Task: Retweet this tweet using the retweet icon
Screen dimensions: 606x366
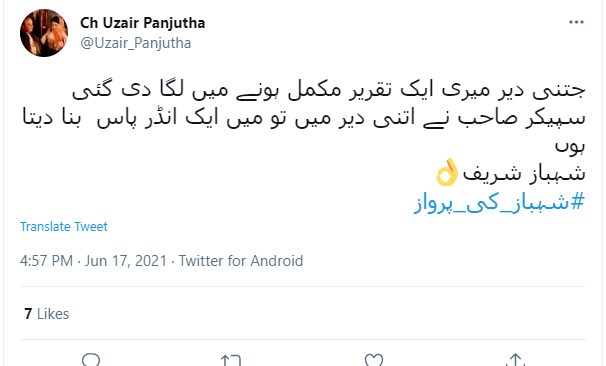Action: [232, 360]
